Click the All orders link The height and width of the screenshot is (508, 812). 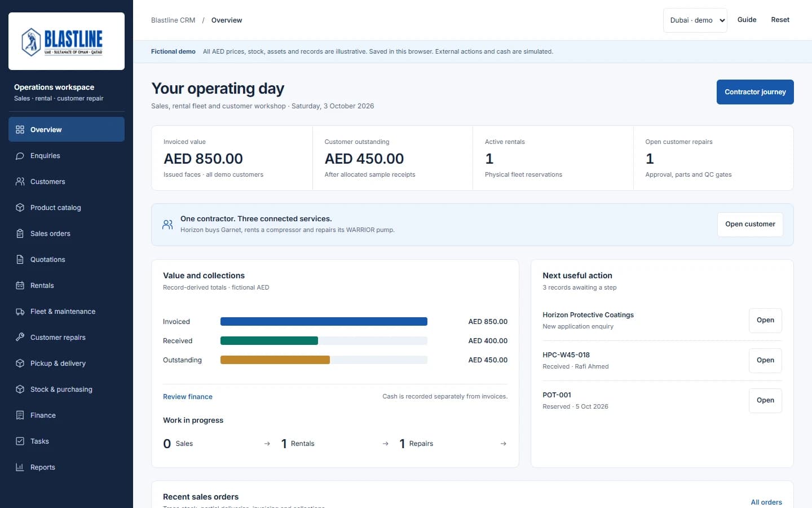pos(766,502)
